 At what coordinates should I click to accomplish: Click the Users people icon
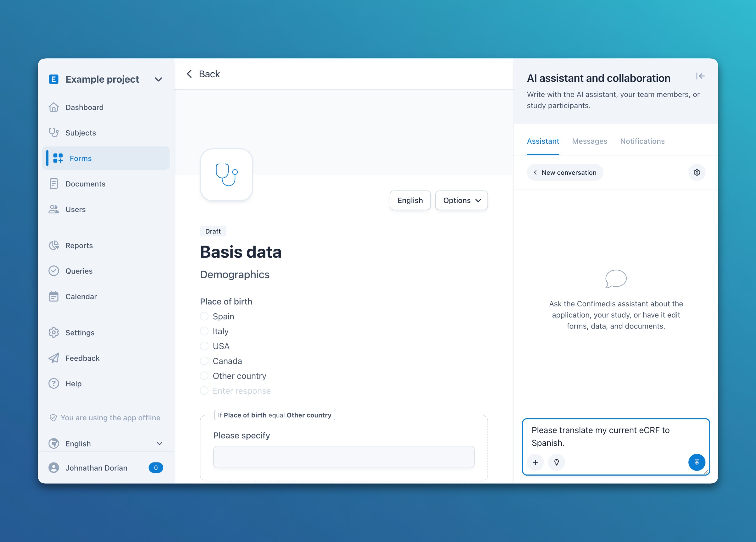[x=54, y=209]
